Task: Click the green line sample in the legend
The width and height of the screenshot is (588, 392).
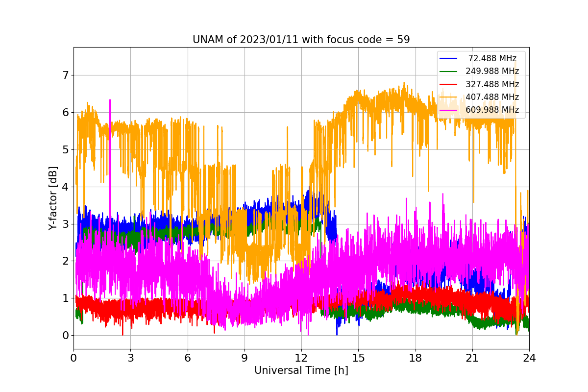Action: tap(449, 72)
